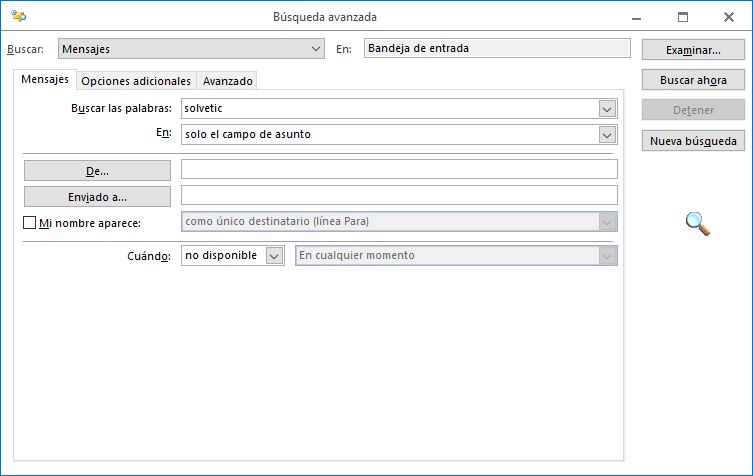Image resolution: width=753 pixels, height=476 pixels.
Task: Open the 'Avanzado' tab
Action: click(x=228, y=81)
